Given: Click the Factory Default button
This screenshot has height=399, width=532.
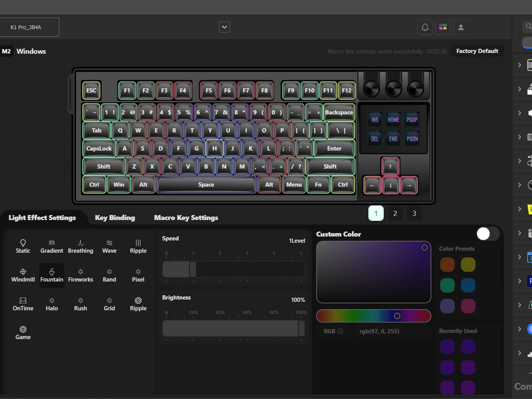Looking at the screenshot, I should (x=477, y=51).
